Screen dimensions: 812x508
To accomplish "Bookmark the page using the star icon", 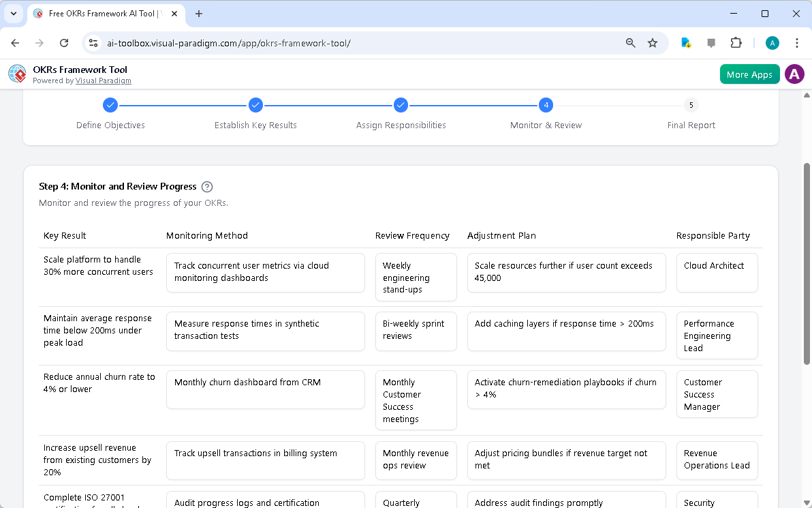I will (x=653, y=42).
